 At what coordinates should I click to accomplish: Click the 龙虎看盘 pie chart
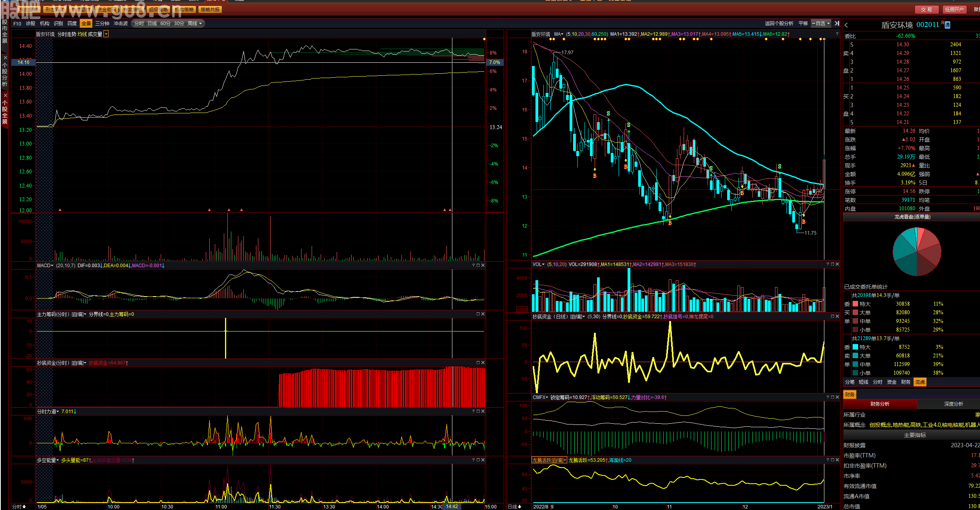tap(917, 251)
